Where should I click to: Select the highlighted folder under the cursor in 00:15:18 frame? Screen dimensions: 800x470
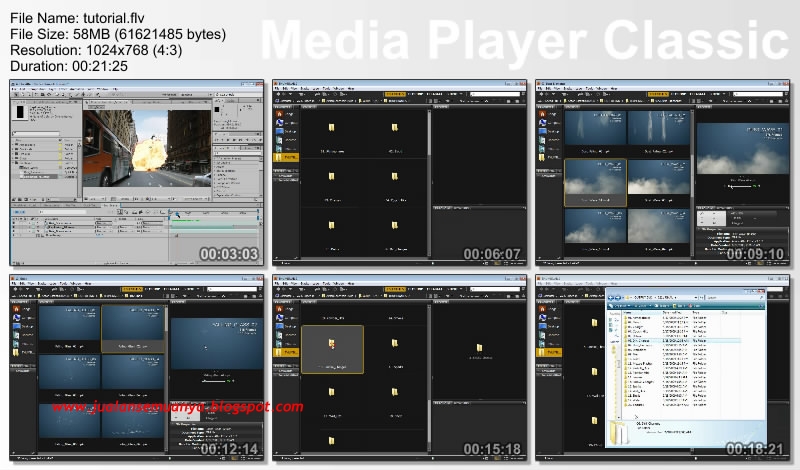point(333,350)
